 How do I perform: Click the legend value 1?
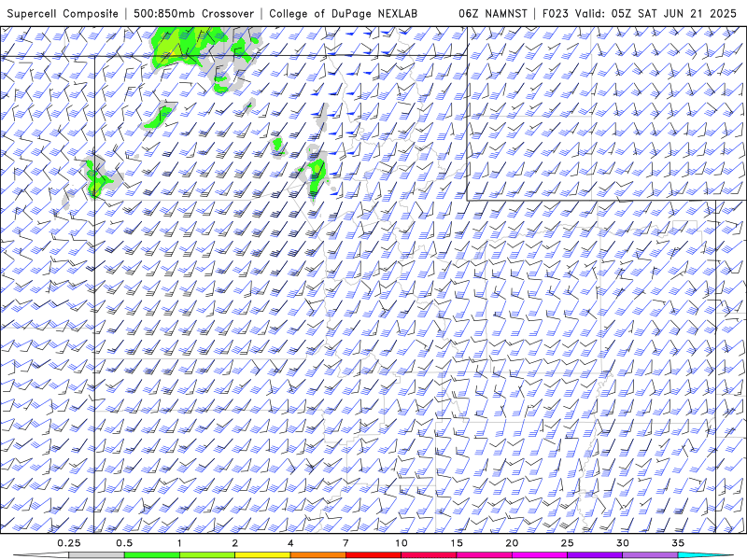[179, 543]
